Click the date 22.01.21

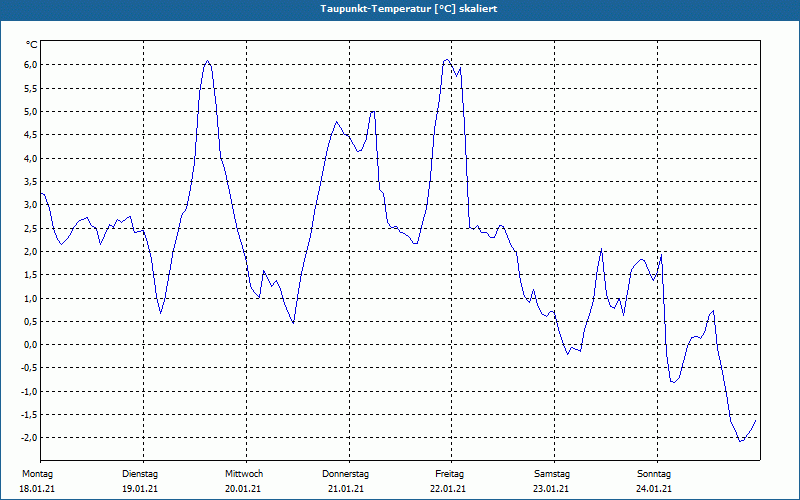tap(448, 489)
